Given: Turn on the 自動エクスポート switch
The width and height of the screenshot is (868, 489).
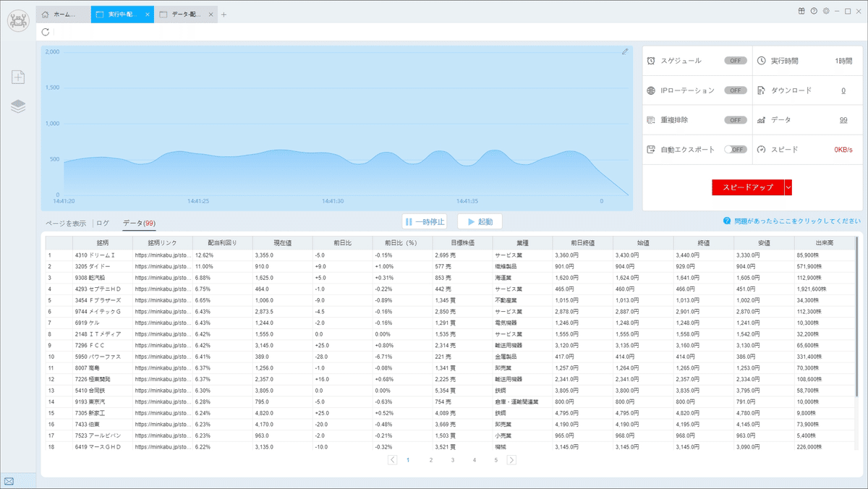Looking at the screenshot, I should pyautogui.click(x=736, y=150).
